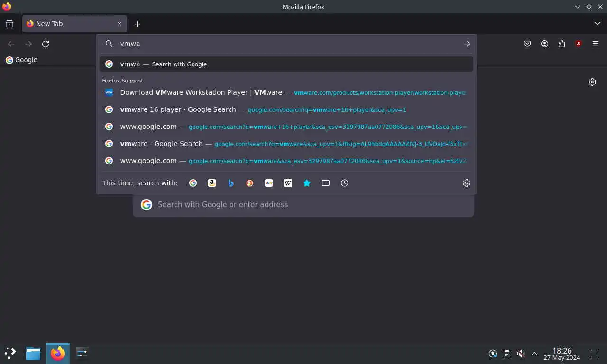Open the uBlock Origin extension icon

click(x=579, y=44)
